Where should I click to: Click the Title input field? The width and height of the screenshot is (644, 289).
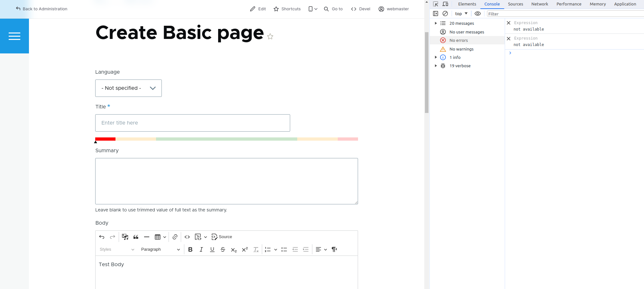coord(192,123)
